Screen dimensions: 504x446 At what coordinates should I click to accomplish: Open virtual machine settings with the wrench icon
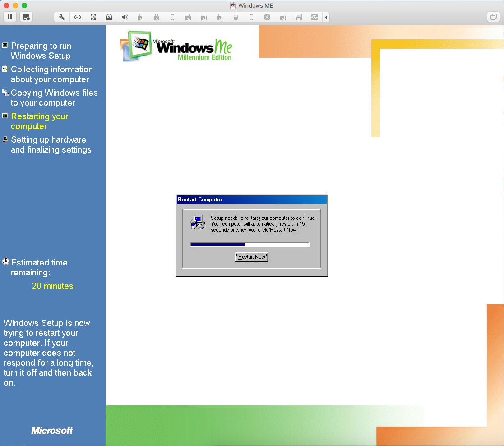pyautogui.click(x=62, y=17)
